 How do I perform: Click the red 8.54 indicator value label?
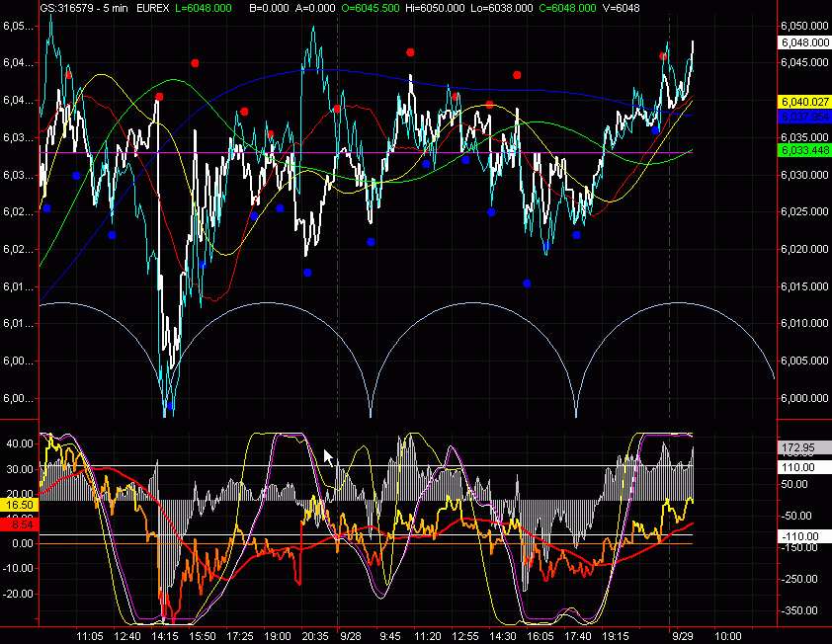[x=19, y=524]
